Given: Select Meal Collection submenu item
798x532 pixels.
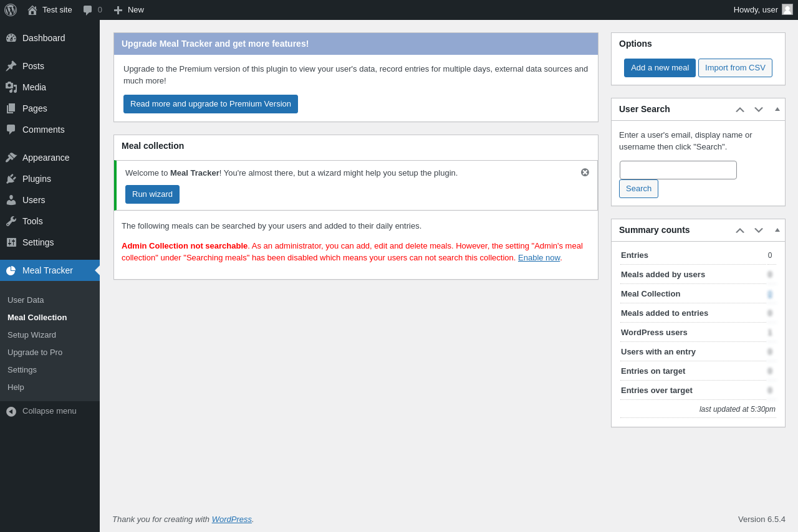Looking at the screenshot, I should 50,318.
